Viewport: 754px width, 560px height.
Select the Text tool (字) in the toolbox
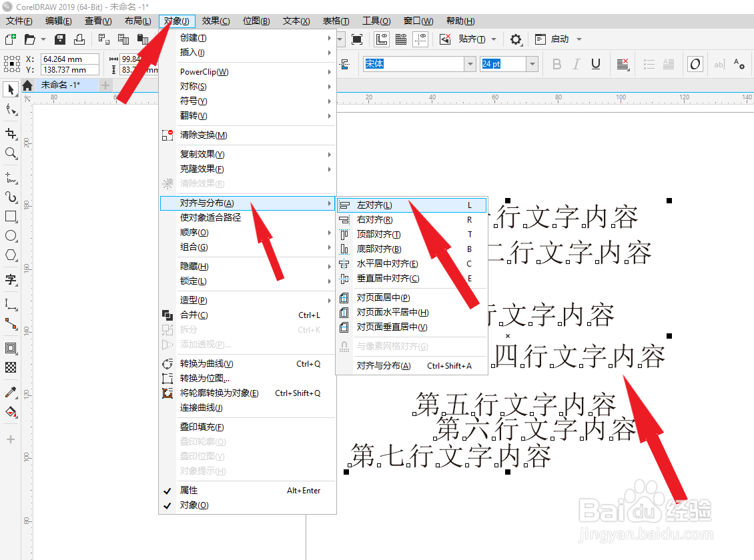[x=10, y=280]
